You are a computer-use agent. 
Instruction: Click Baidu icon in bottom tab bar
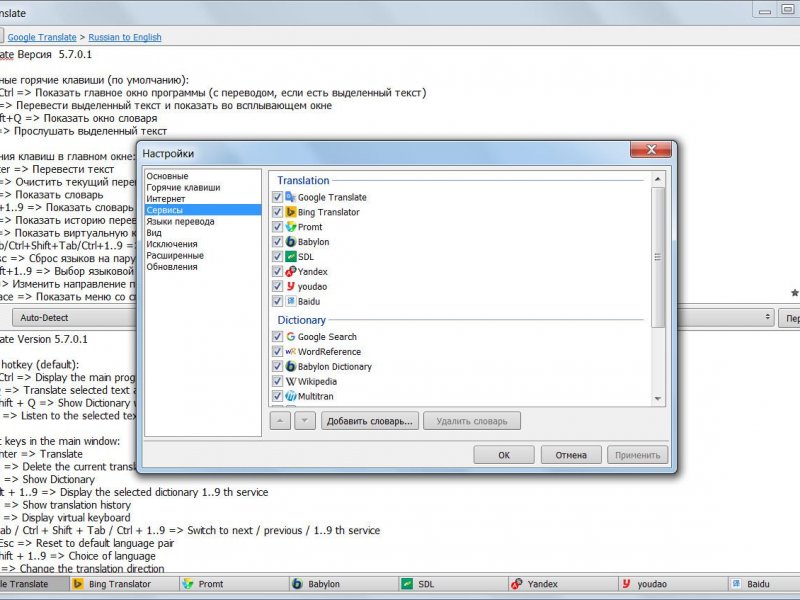click(736, 584)
